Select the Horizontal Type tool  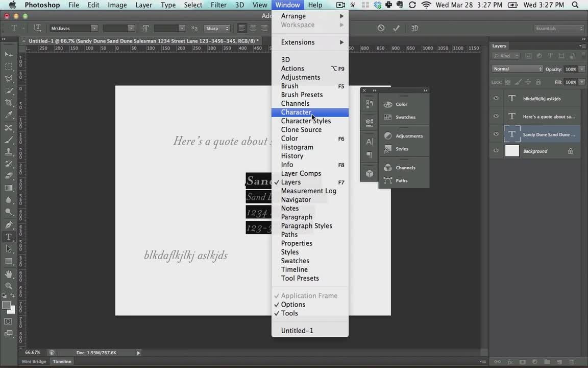(x=9, y=237)
